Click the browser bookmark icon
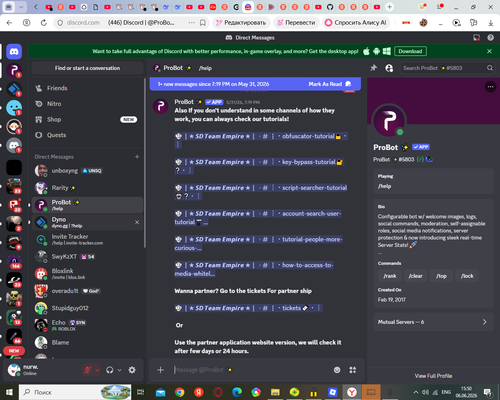The height and width of the screenshot is (400, 500). click(x=203, y=23)
